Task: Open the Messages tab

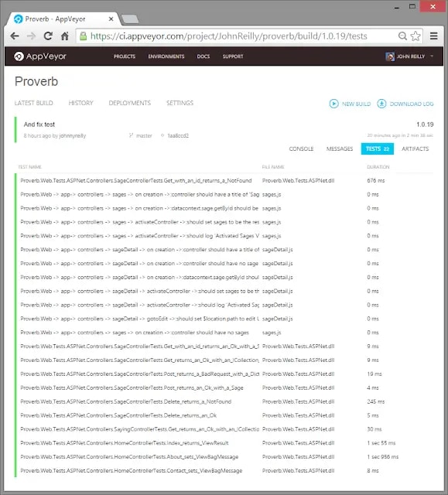Action: click(340, 148)
